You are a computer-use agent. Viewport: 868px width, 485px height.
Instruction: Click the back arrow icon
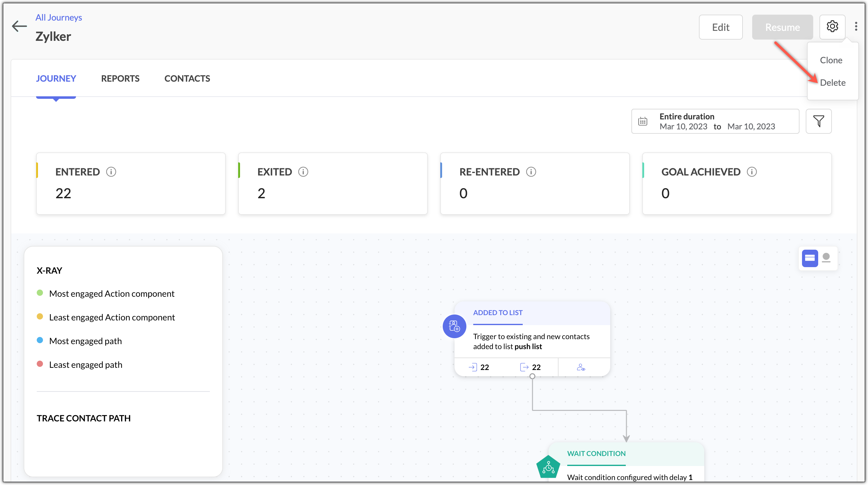(x=19, y=26)
